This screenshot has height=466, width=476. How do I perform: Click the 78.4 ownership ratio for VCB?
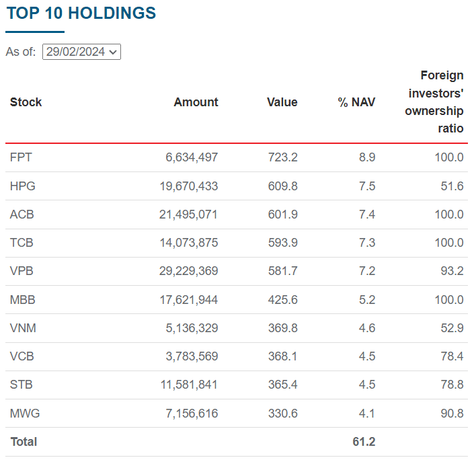click(452, 356)
